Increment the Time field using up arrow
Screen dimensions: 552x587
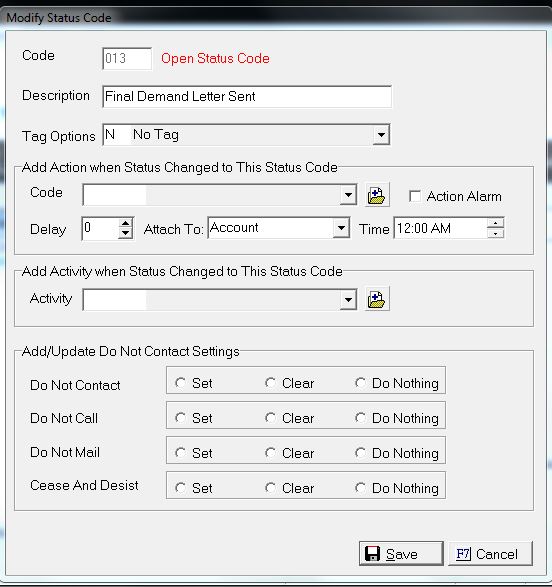(495, 223)
